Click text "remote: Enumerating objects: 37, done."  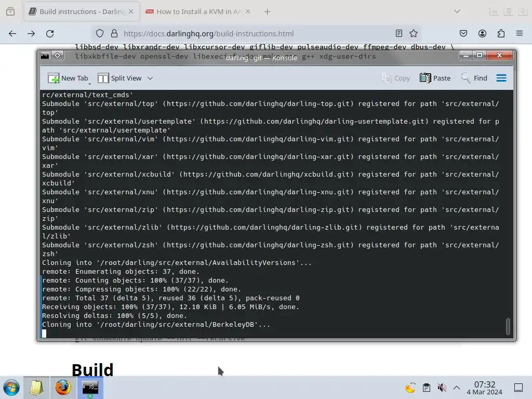[121, 271]
